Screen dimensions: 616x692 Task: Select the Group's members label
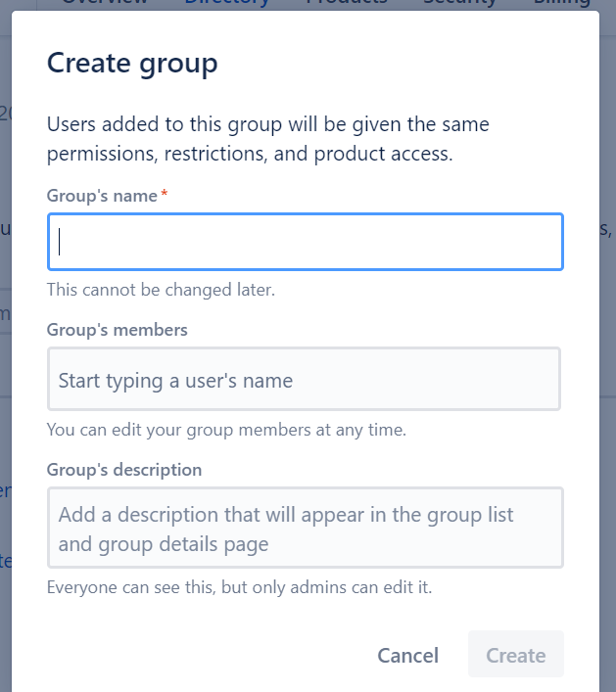[117, 330]
